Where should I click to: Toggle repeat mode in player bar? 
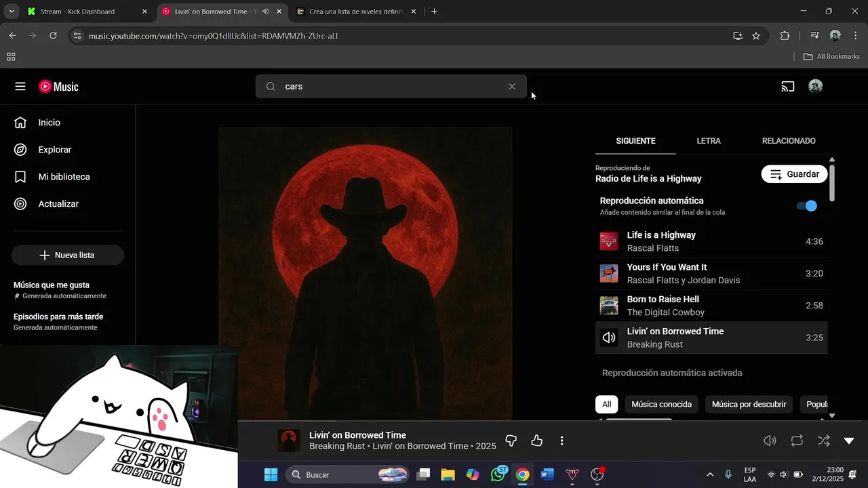pos(797,441)
